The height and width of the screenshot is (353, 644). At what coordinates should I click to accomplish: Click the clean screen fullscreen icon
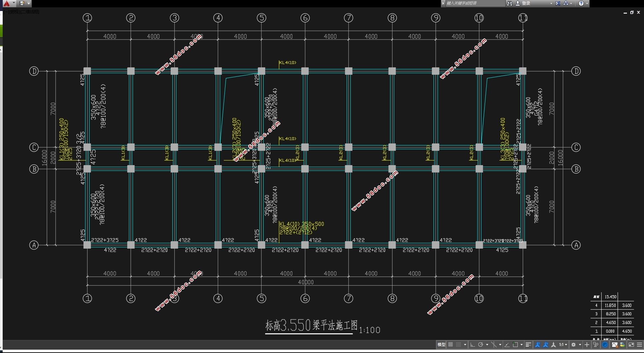[x=631, y=345]
